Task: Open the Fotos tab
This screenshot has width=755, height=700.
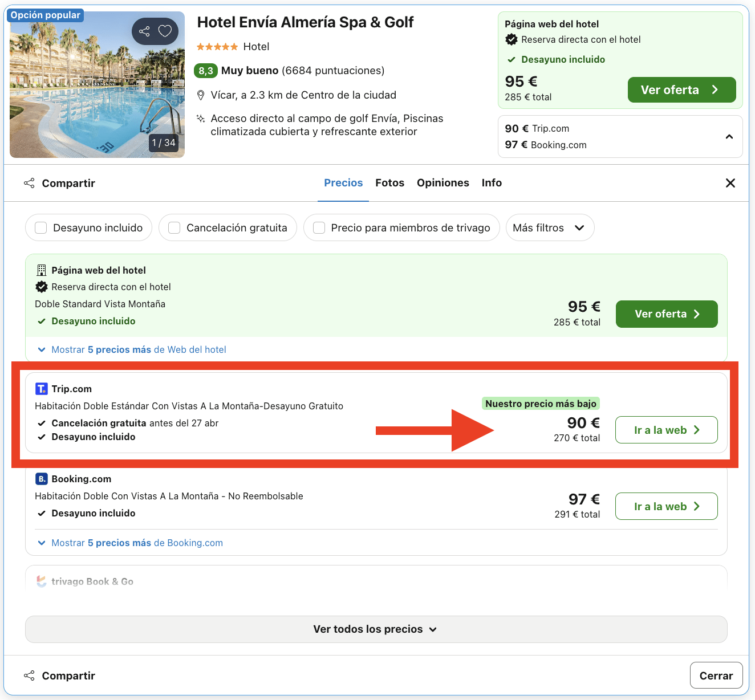Action: tap(389, 183)
